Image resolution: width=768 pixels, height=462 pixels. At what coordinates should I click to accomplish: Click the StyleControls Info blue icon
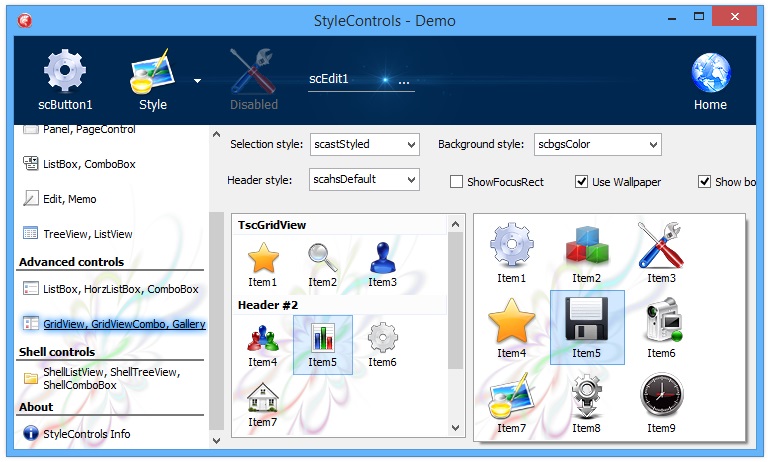[x=30, y=433]
